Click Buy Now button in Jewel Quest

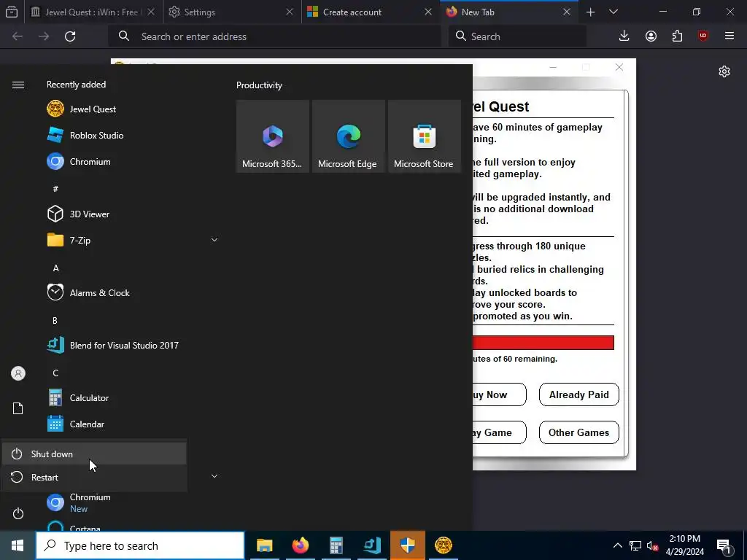coord(499,394)
